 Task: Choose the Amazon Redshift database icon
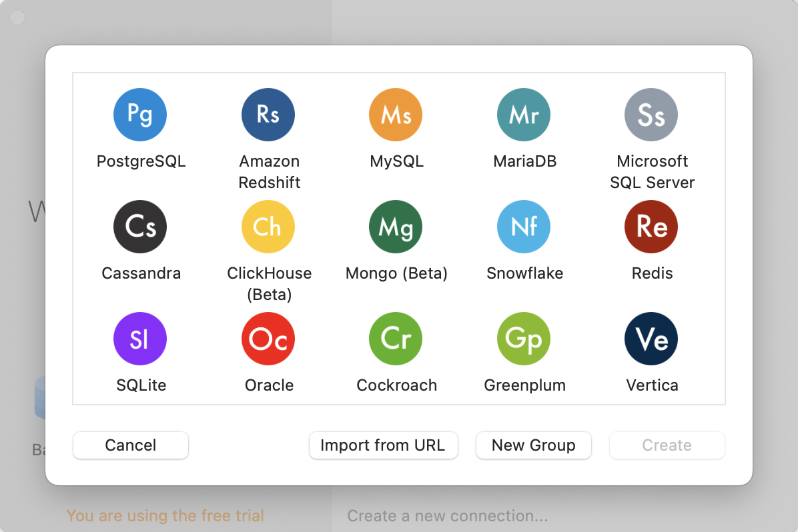click(x=268, y=115)
